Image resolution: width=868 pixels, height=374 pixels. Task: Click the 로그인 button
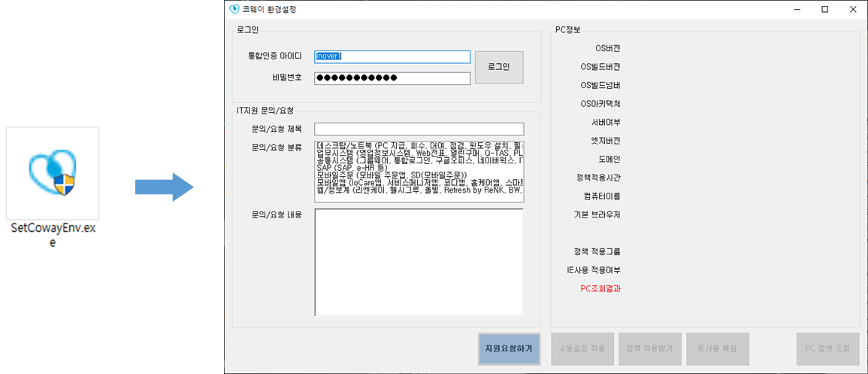pyautogui.click(x=499, y=67)
